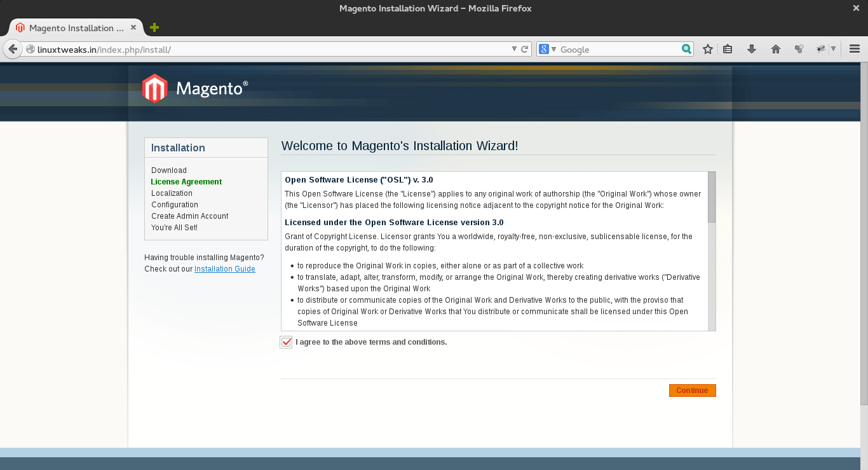Click the License Agreement step
The height and width of the screenshot is (470, 868).
pos(186,182)
